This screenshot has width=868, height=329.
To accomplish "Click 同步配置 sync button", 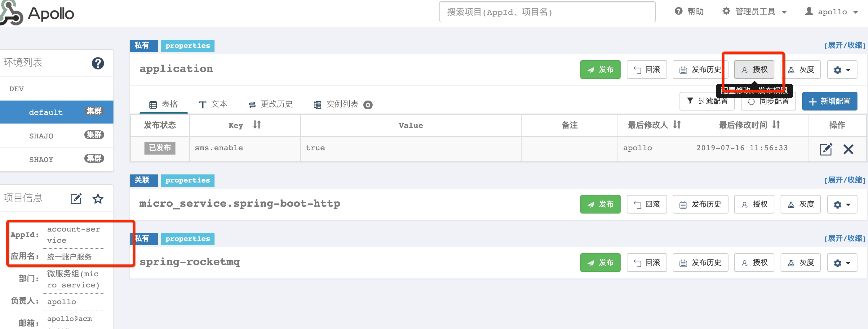I will (x=768, y=101).
